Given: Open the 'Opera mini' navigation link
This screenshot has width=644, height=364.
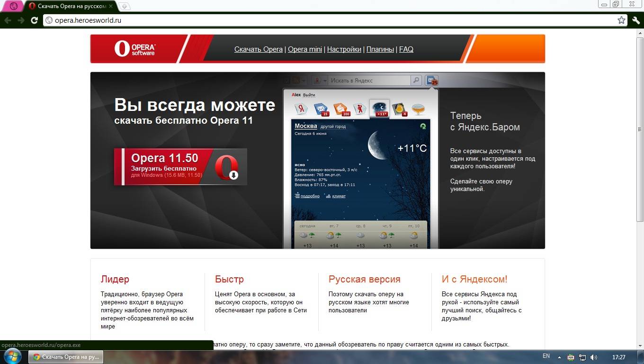Looking at the screenshot, I should tap(305, 49).
